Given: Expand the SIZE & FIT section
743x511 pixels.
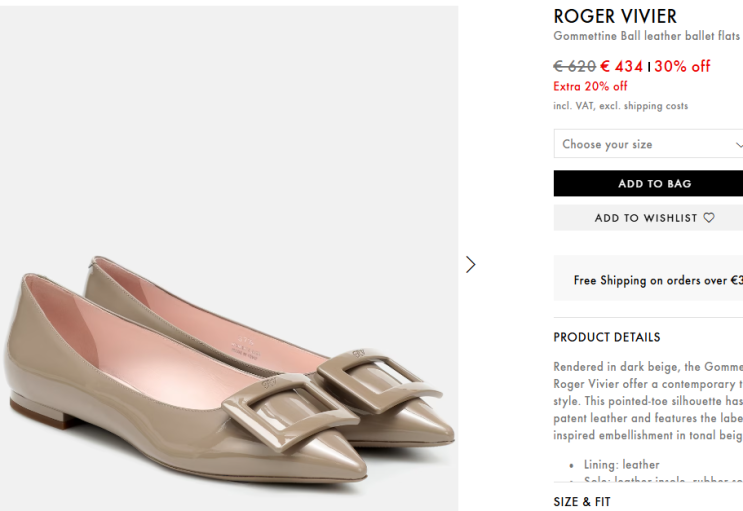Looking at the screenshot, I should (x=582, y=501).
